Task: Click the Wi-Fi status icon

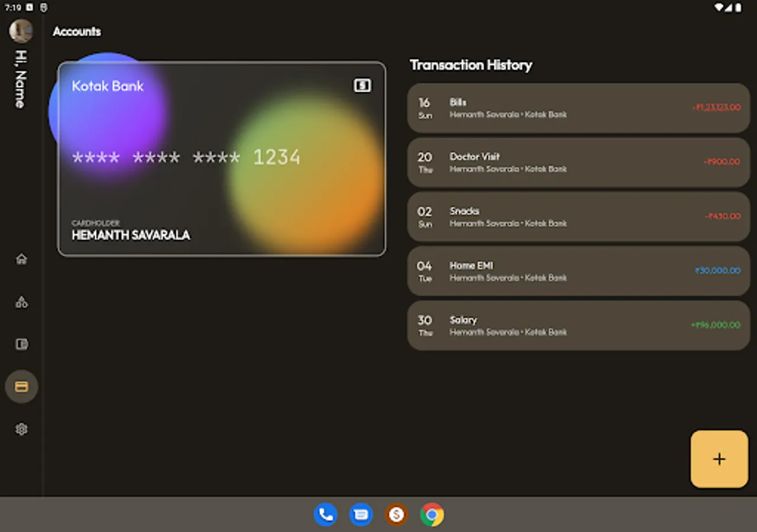Action: pyautogui.click(x=719, y=8)
